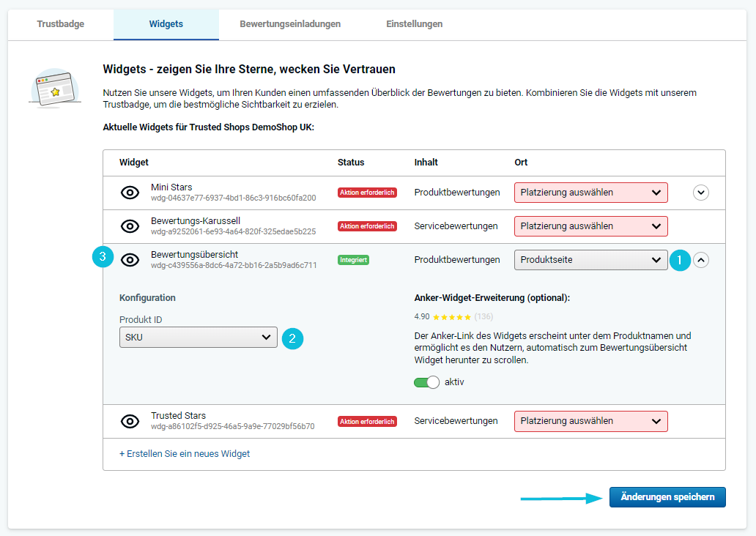Image resolution: width=756 pixels, height=536 pixels.
Task: Open Platzierung auswählen dropdown for Mini Stars
Action: pos(590,193)
